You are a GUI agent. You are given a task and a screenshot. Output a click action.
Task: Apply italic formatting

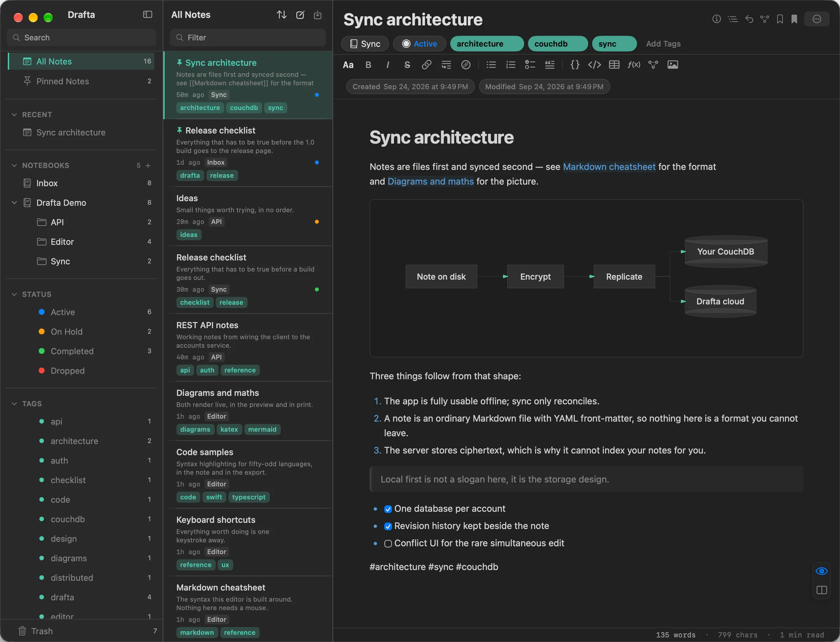click(x=387, y=65)
